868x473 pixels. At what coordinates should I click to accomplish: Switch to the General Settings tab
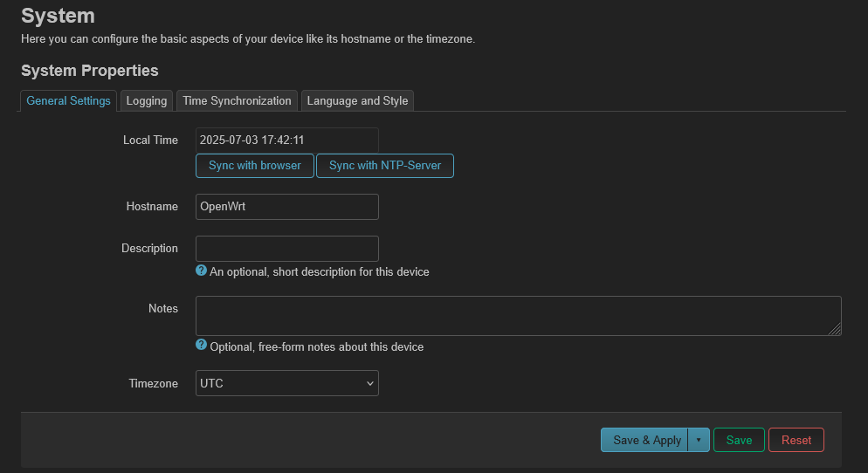click(x=69, y=100)
